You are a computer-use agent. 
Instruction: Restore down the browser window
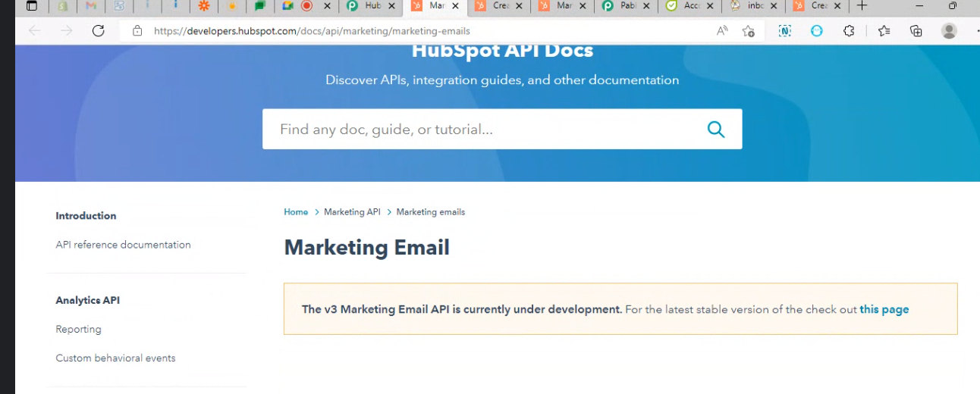point(952,6)
